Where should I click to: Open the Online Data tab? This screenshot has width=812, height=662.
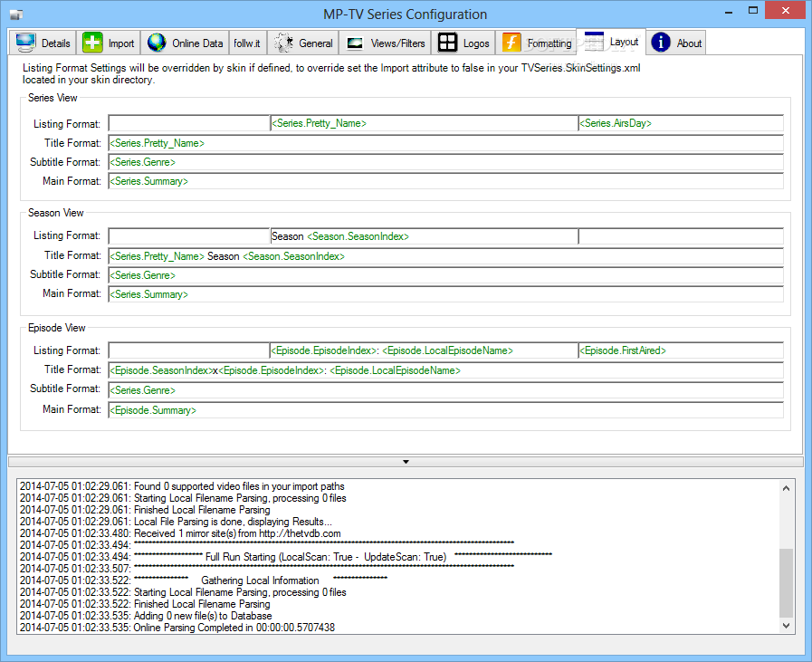coord(185,43)
